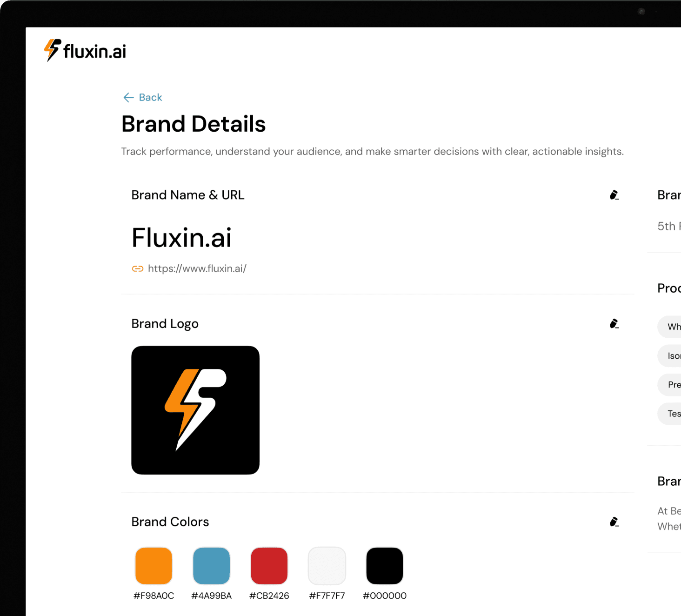Select the light gray #F7F7F7 swatch
This screenshot has height=616, width=681.
coord(327,566)
